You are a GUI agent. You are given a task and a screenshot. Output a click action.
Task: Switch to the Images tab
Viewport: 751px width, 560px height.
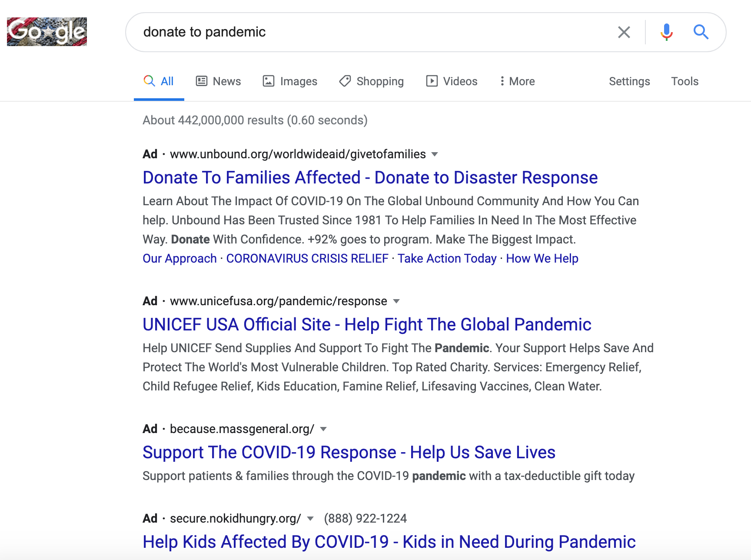pyautogui.click(x=290, y=81)
